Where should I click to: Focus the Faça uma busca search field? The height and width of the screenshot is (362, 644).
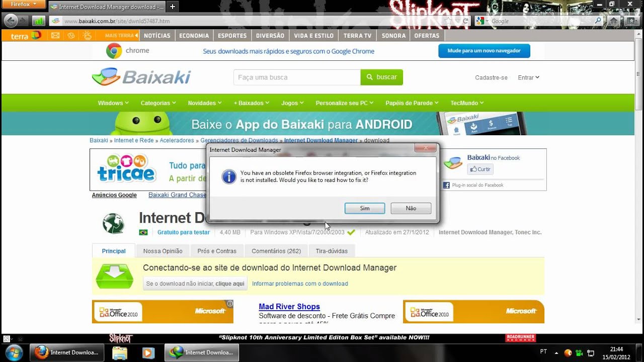(297, 77)
